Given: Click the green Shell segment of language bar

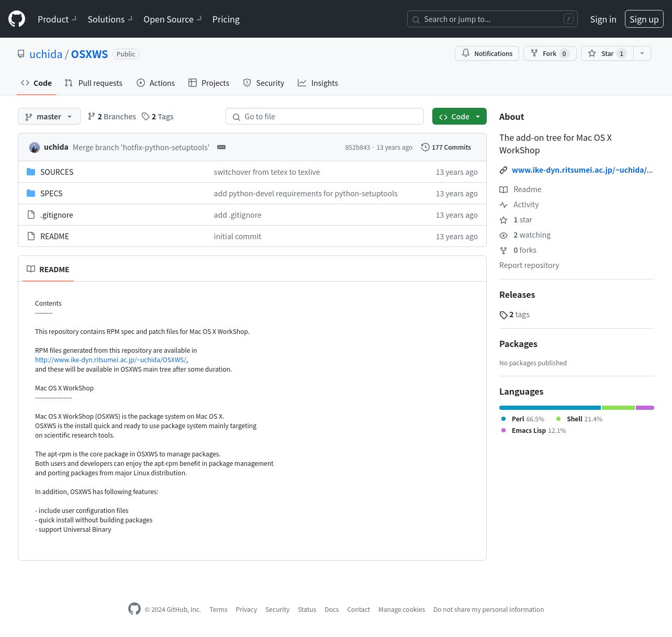Looking at the screenshot, I should 618,408.
